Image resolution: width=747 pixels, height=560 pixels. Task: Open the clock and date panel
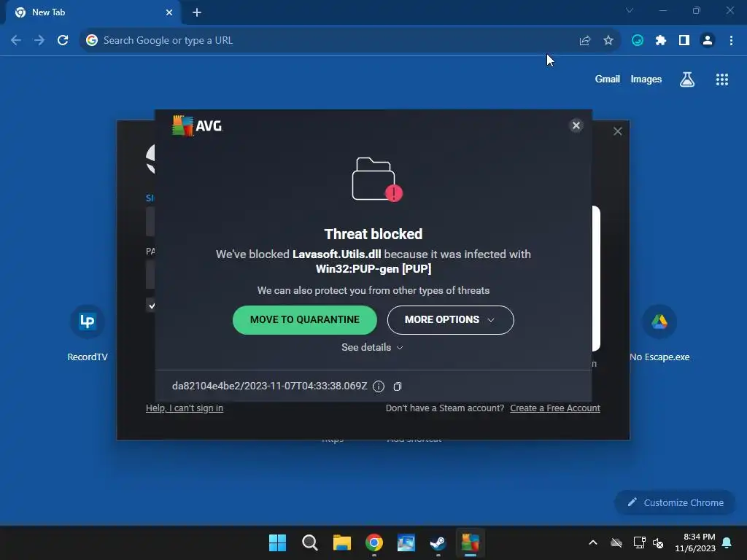tap(694, 542)
